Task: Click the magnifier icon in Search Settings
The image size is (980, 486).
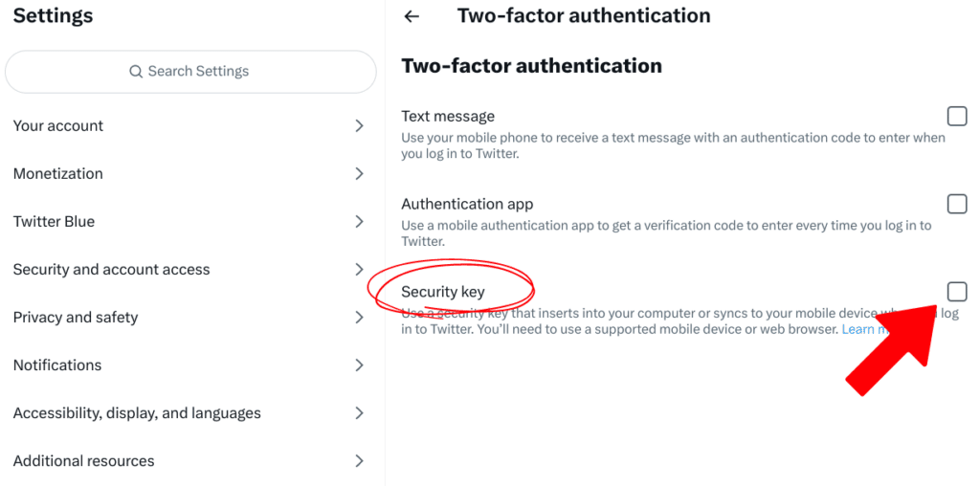Action: pyautogui.click(x=136, y=72)
